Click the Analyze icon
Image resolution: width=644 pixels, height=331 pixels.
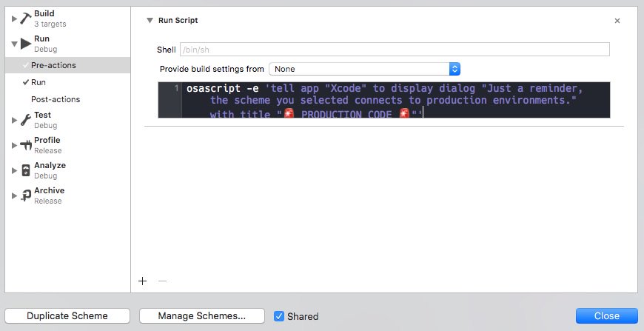click(x=25, y=170)
